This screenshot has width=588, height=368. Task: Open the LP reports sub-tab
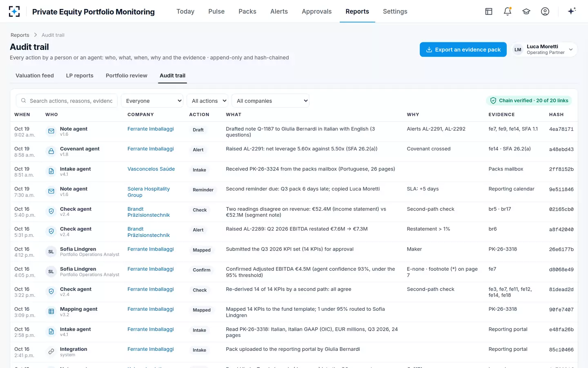(80, 76)
